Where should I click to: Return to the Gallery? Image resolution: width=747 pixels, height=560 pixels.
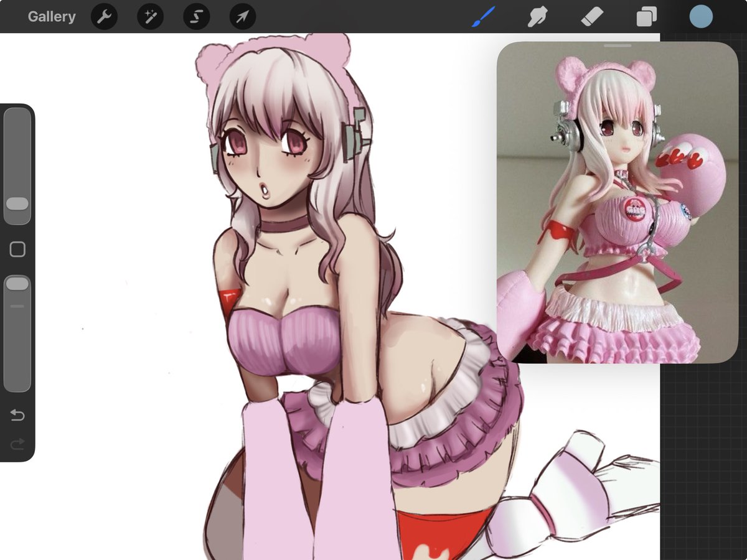click(x=52, y=17)
